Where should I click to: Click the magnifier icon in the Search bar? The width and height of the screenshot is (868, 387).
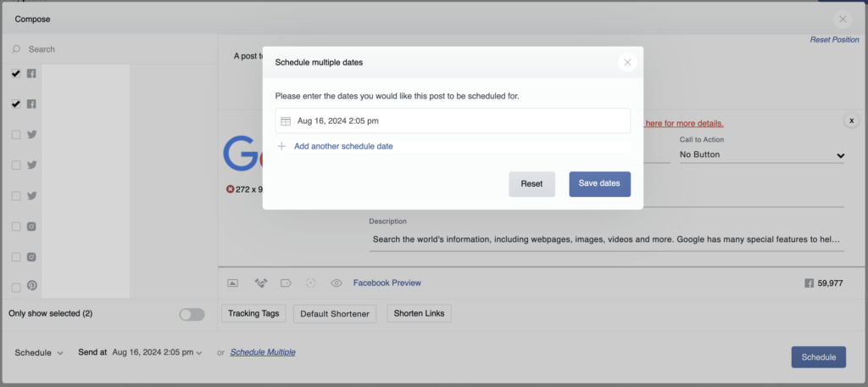pos(16,49)
